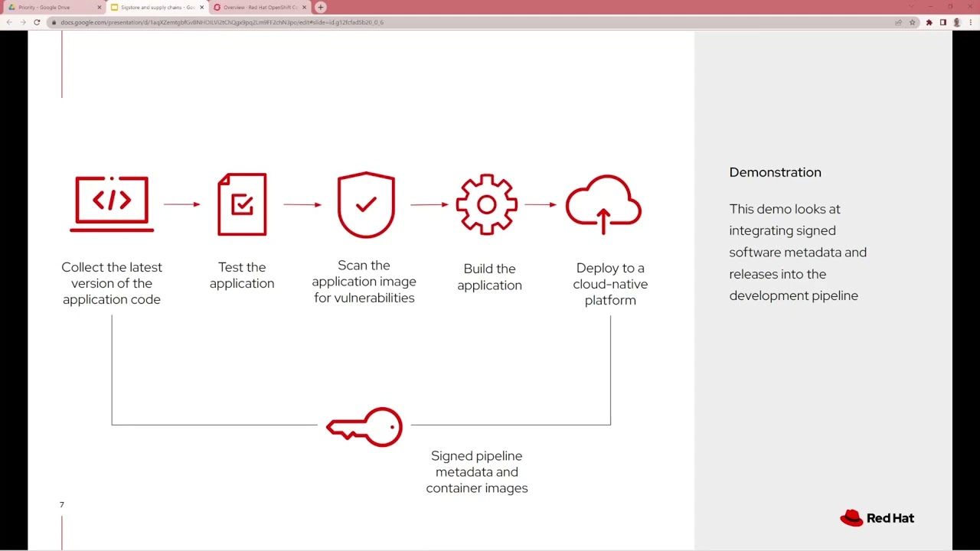The image size is (980, 551).
Task: Select 'Deploy to a cloud-native platform' text
Action: click(x=610, y=284)
